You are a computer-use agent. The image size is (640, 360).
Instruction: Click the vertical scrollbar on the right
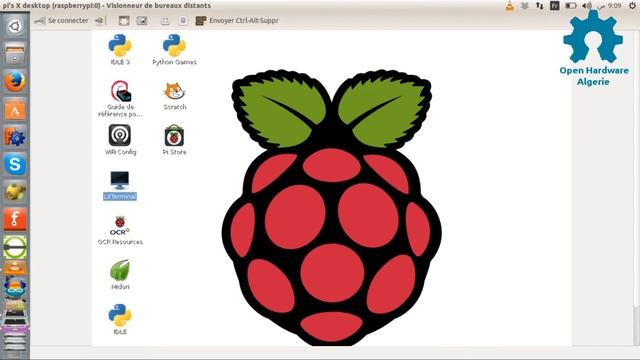coord(636,188)
